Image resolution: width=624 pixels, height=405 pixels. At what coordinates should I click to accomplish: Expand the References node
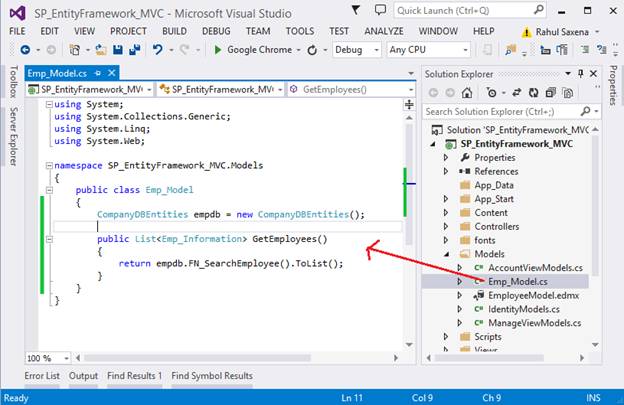click(446, 171)
